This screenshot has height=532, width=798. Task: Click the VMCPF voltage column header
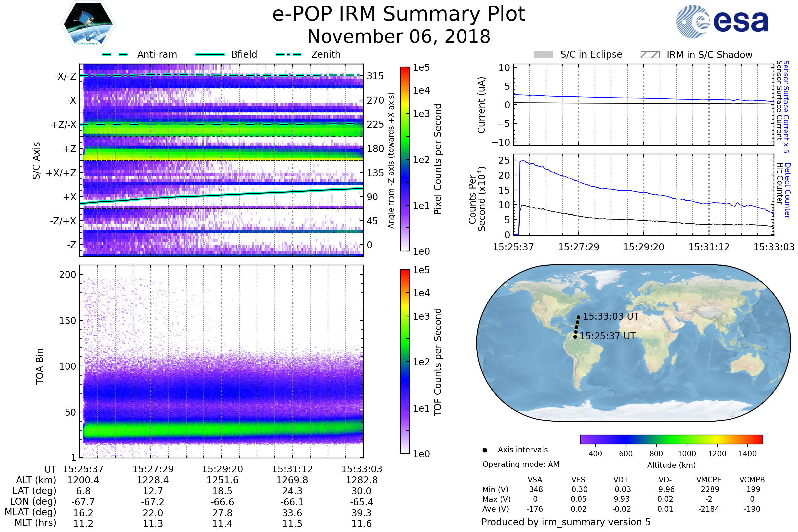(x=709, y=480)
